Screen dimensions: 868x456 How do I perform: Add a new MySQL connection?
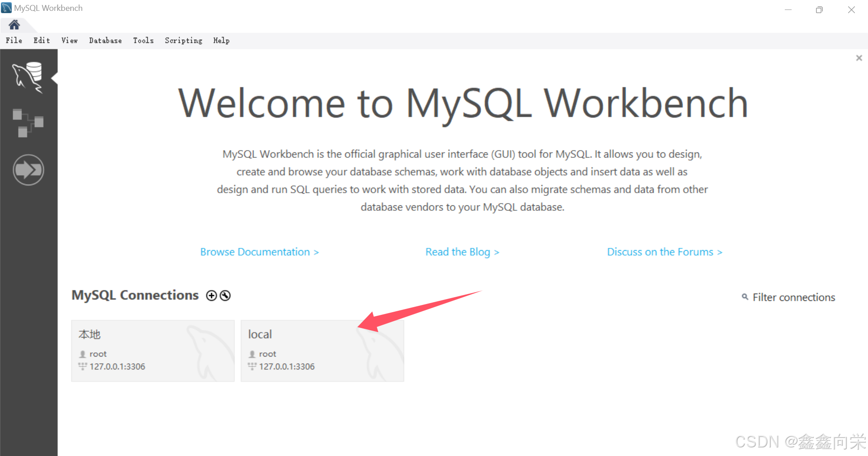coord(212,295)
